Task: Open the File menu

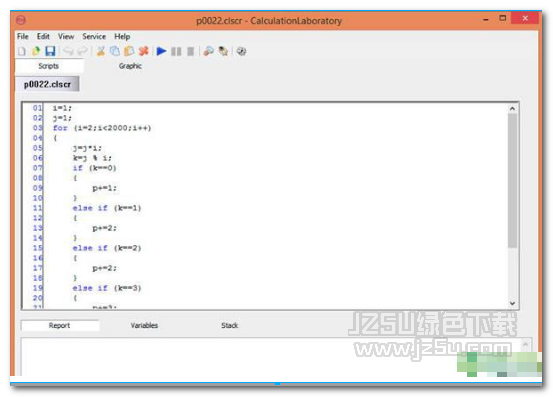Action: [23, 36]
